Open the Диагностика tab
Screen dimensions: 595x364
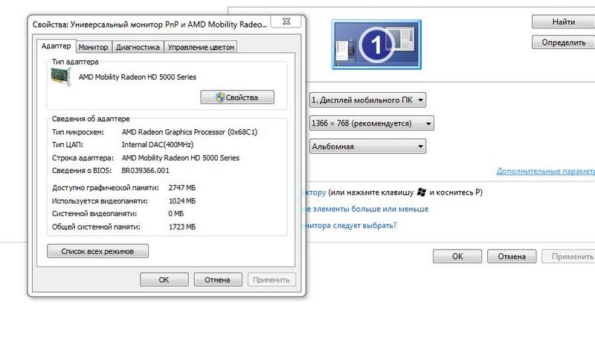click(138, 48)
